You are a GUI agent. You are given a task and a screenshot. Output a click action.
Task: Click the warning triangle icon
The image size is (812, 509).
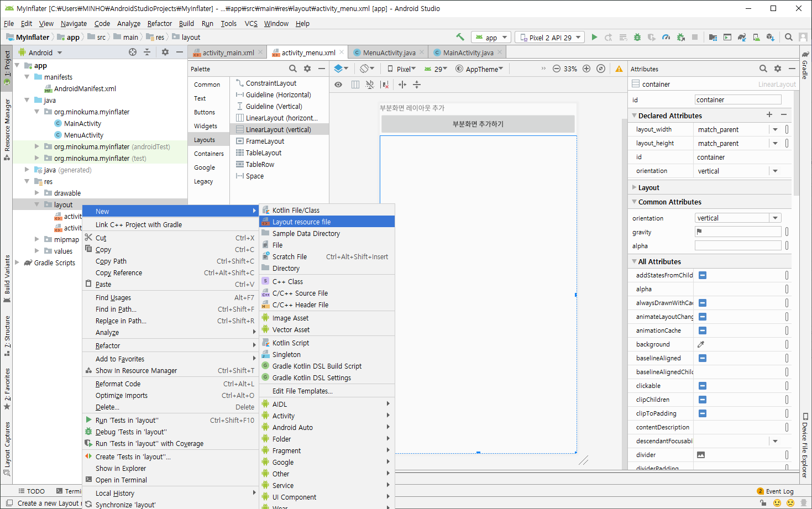[619, 69]
